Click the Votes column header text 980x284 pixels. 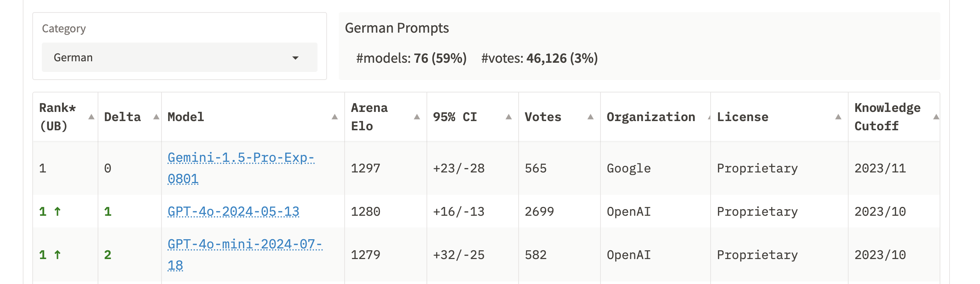[x=543, y=117]
